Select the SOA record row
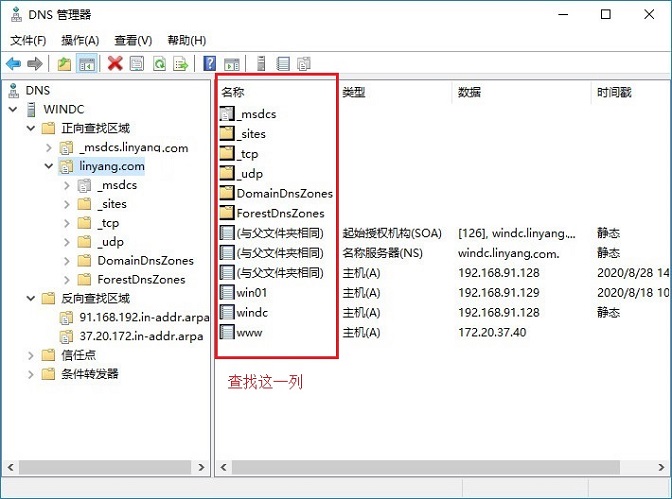 444,233
